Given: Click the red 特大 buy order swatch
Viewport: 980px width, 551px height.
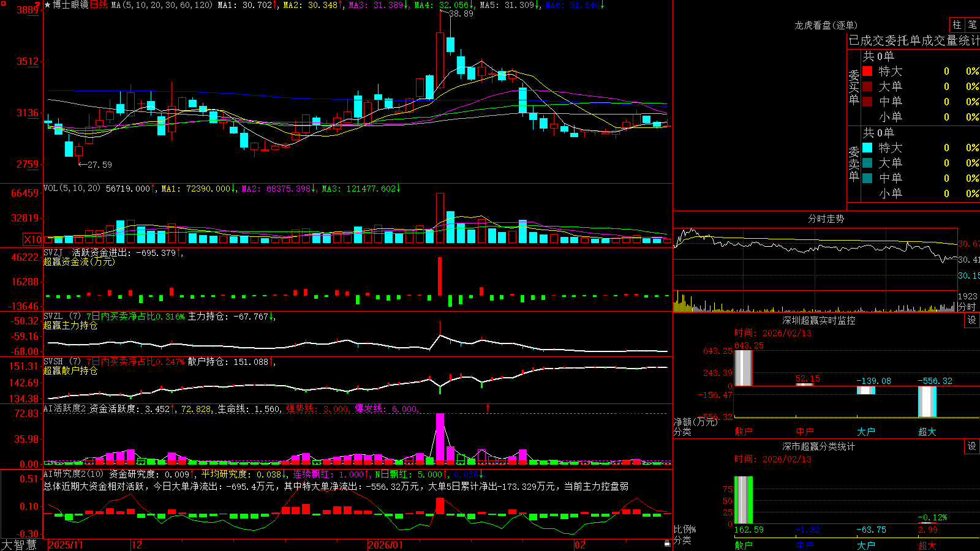Looking at the screenshot, I should pyautogui.click(x=867, y=71).
